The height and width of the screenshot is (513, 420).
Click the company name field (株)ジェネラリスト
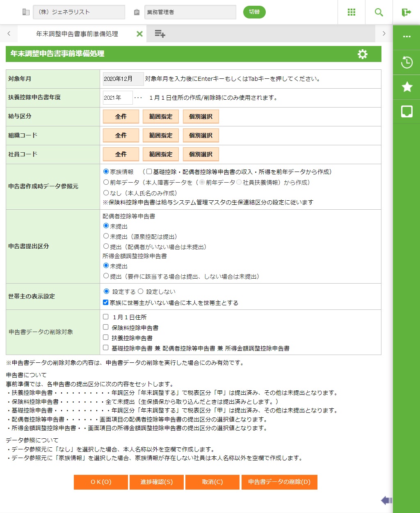click(79, 12)
